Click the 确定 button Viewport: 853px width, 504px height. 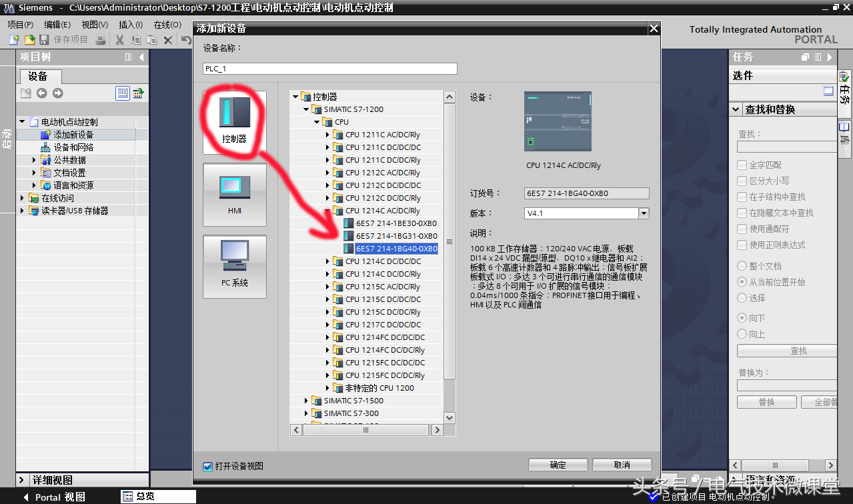[x=558, y=465]
